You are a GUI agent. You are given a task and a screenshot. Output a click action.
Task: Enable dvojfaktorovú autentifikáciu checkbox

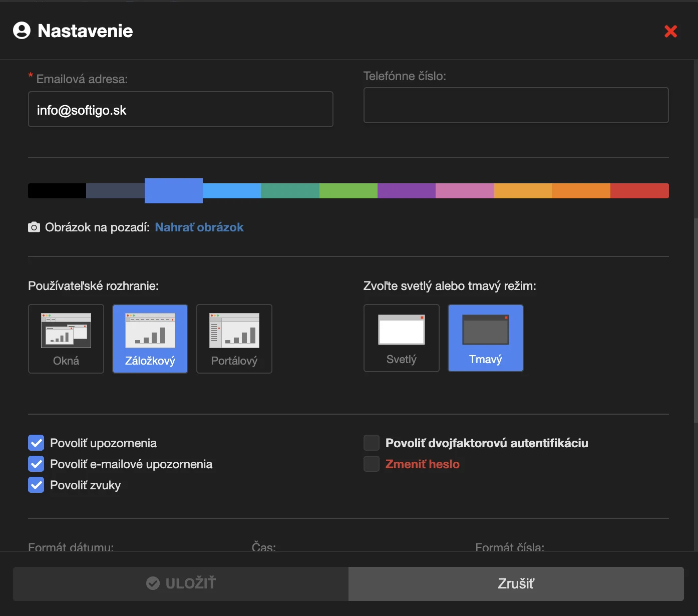point(372,443)
